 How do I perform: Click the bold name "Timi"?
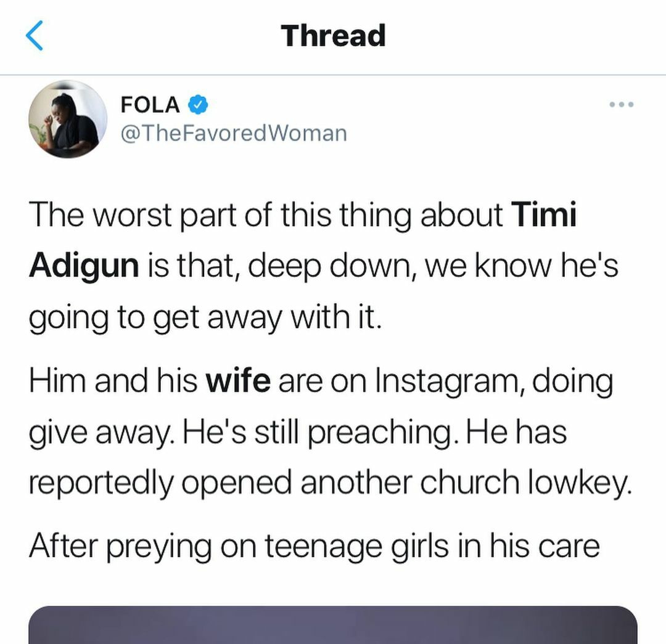545,214
